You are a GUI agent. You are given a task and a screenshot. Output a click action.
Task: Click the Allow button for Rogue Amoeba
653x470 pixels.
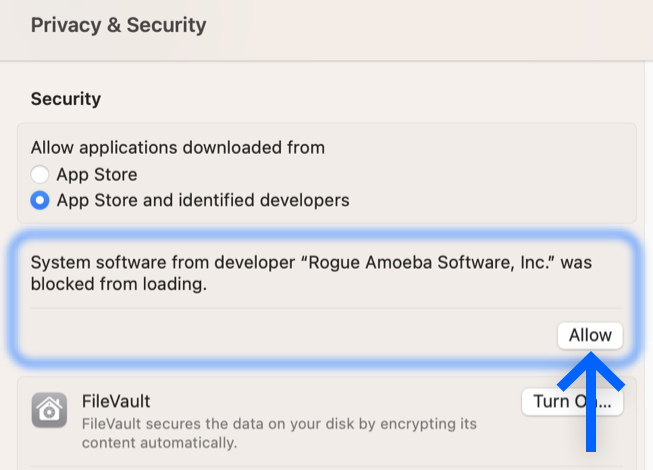(590, 336)
